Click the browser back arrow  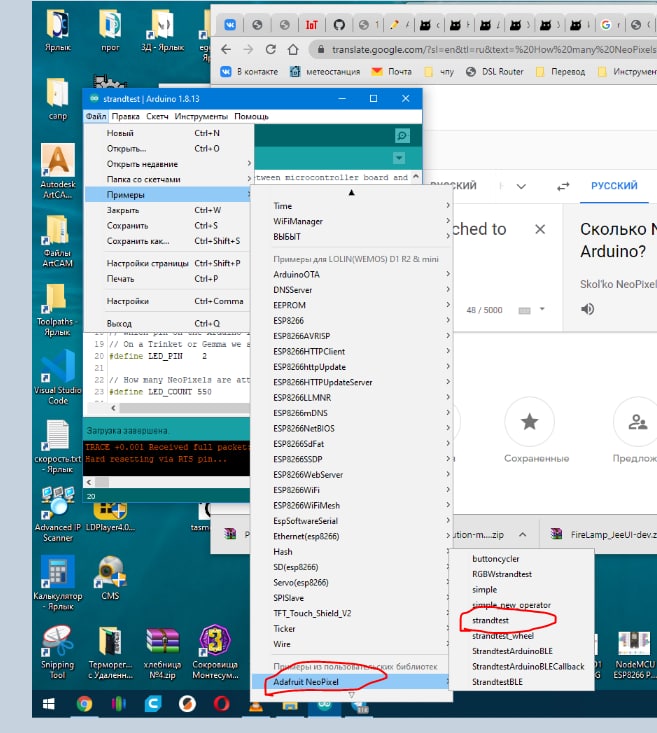coord(226,49)
